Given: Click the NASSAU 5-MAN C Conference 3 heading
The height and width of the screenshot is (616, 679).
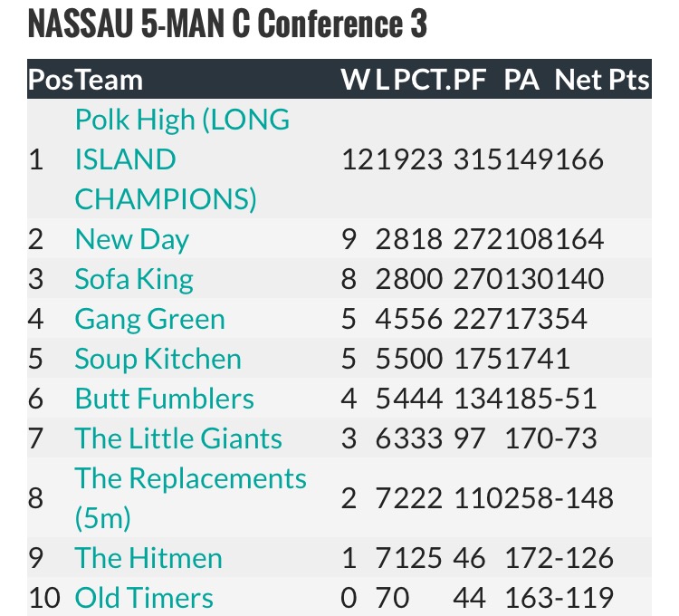Looking at the screenshot, I should click(227, 25).
